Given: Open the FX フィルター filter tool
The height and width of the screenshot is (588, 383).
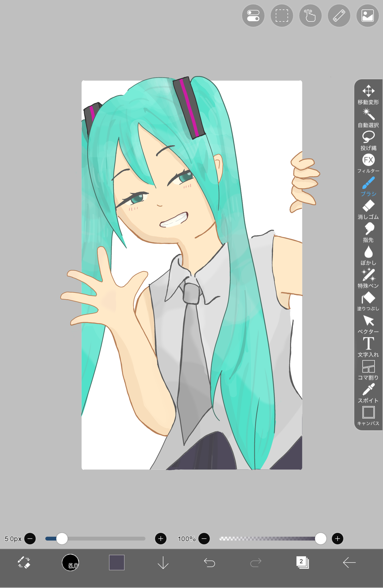Looking at the screenshot, I should pos(368,164).
